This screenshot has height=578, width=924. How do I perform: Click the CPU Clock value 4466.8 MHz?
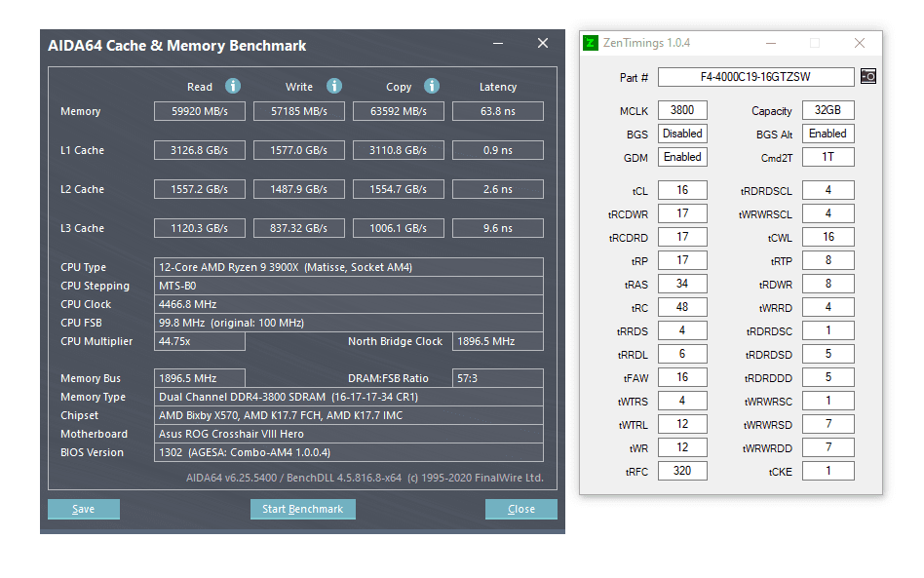pyautogui.click(x=349, y=304)
